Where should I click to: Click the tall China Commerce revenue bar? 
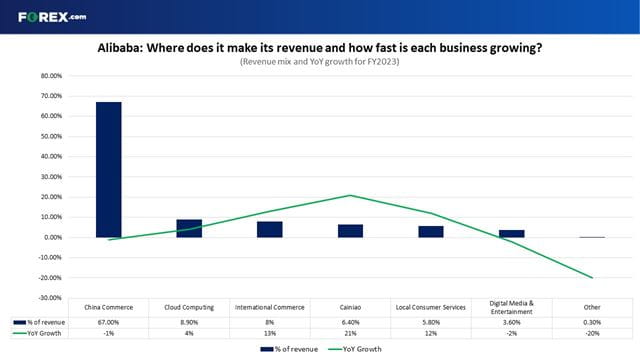tap(109, 170)
